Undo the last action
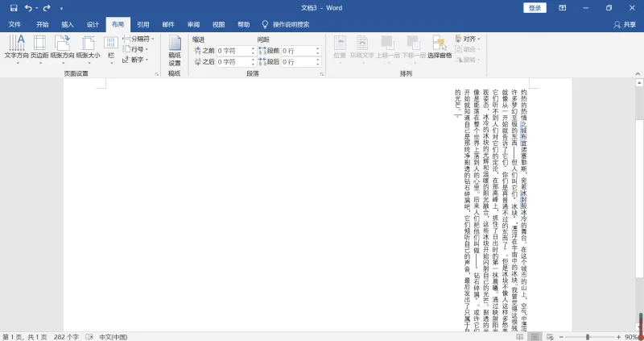This screenshot has width=644, height=341. (x=28, y=8)
